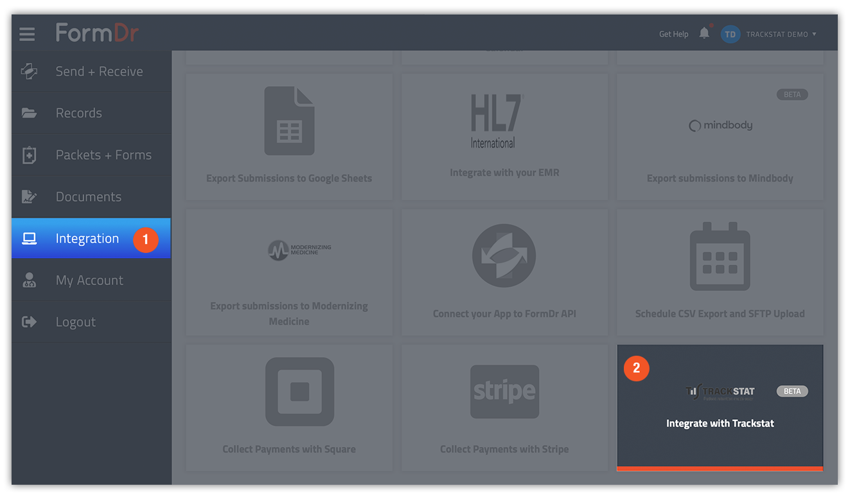
Task: Click the TD user avatar
Action: click(730, 34)
